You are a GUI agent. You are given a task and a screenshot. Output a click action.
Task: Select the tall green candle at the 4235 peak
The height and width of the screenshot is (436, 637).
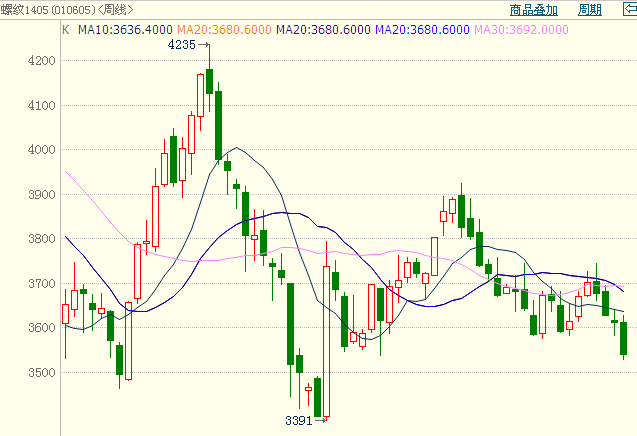tap(210, 80)
